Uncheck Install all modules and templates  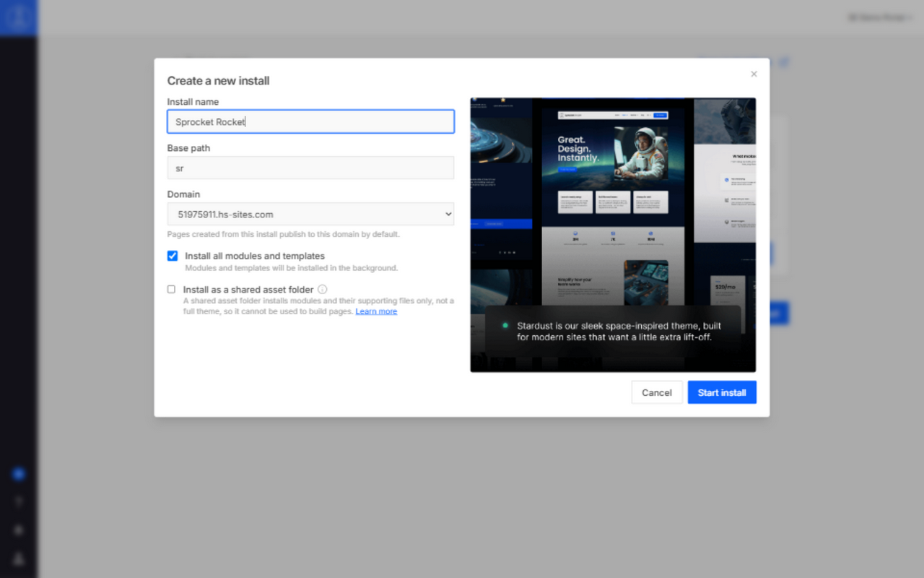[x=173, y=256]
